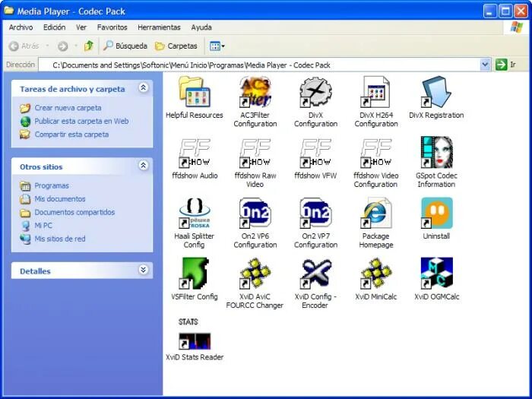Viewport: 532px width, 399px height.
Task: Open the Views dropdown in toolbar
Action: [x=217, y=46]
